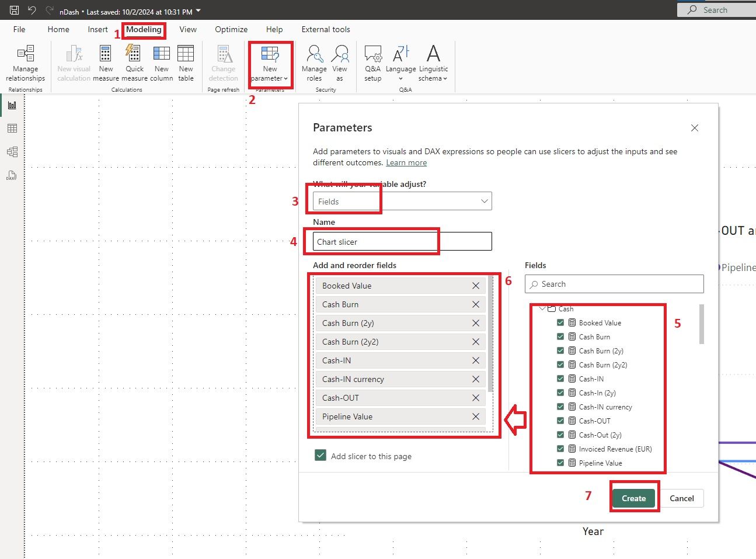Click New column icon
756x559 pixels.
[162, 54]
